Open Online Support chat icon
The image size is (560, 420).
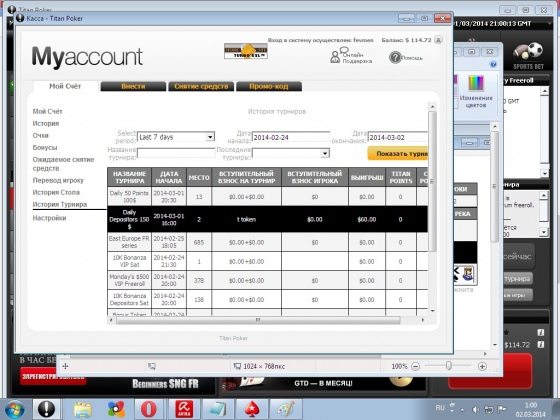coord(335,57)
